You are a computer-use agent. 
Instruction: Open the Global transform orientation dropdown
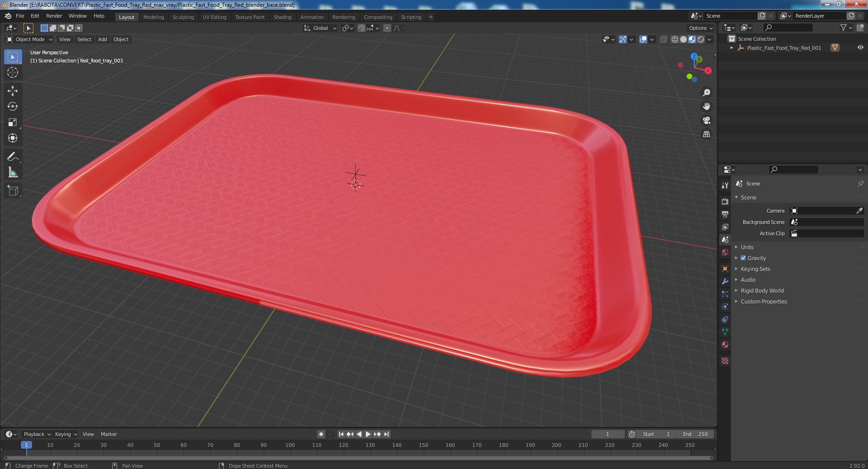click(320, 28)
